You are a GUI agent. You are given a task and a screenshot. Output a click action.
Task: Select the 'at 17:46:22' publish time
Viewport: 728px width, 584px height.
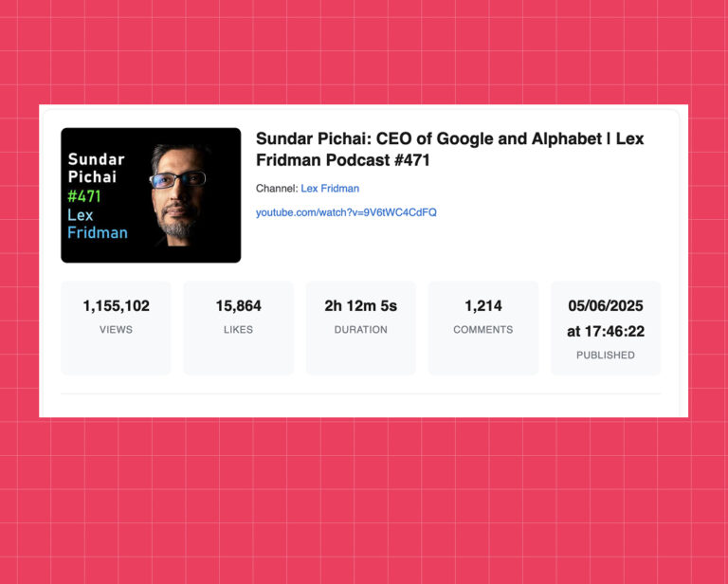point(606,332)
